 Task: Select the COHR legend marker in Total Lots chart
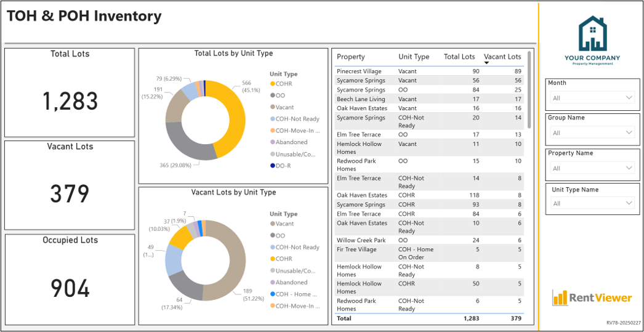[x=273, y=84]
